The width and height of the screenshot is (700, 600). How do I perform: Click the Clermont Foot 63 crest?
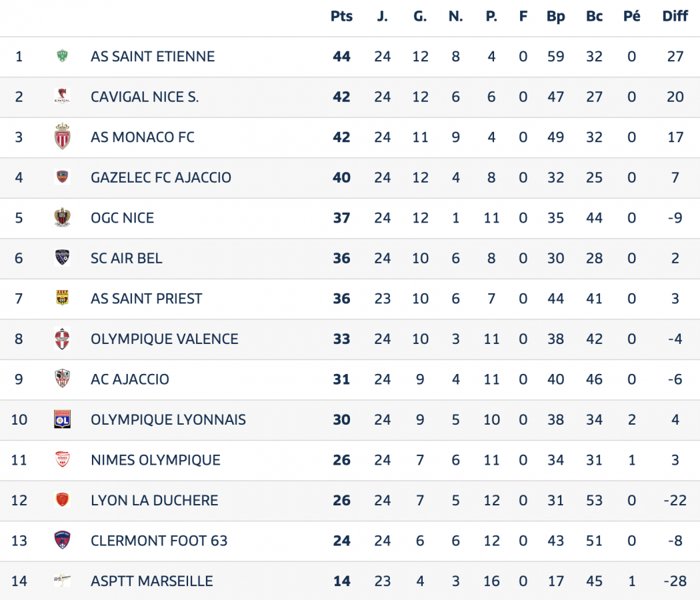click(x=62, y=540)
